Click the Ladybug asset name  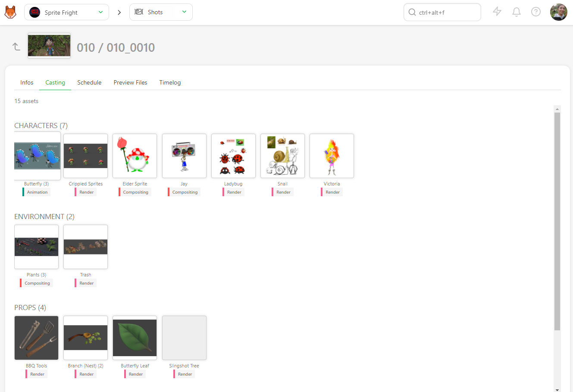point(233,184)
